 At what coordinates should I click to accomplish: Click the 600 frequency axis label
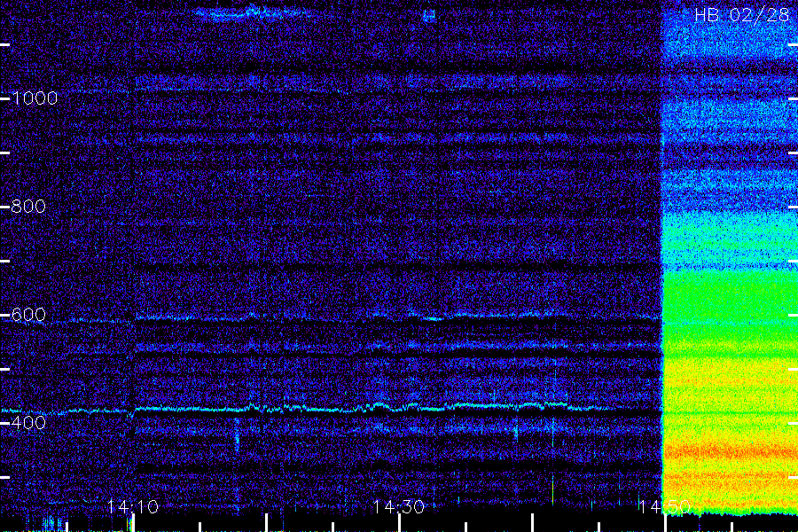[28, 315]
